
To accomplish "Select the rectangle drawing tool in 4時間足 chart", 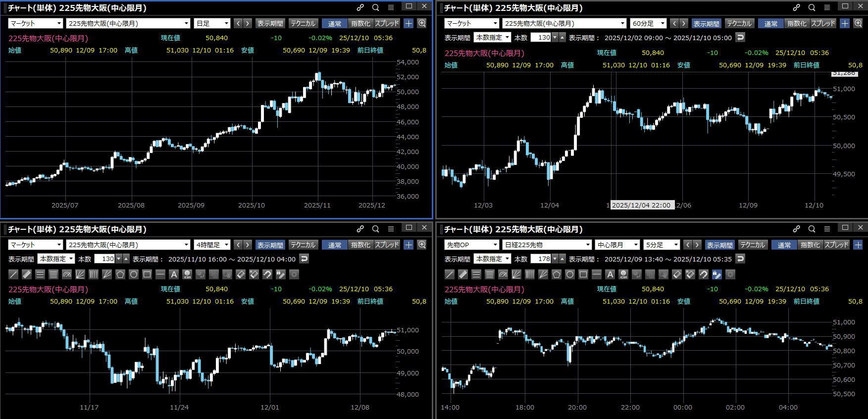I will point(147,274).
